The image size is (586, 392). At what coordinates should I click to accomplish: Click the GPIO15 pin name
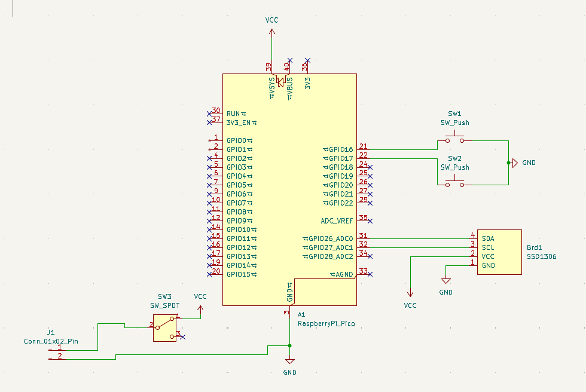tap(242, 274)
